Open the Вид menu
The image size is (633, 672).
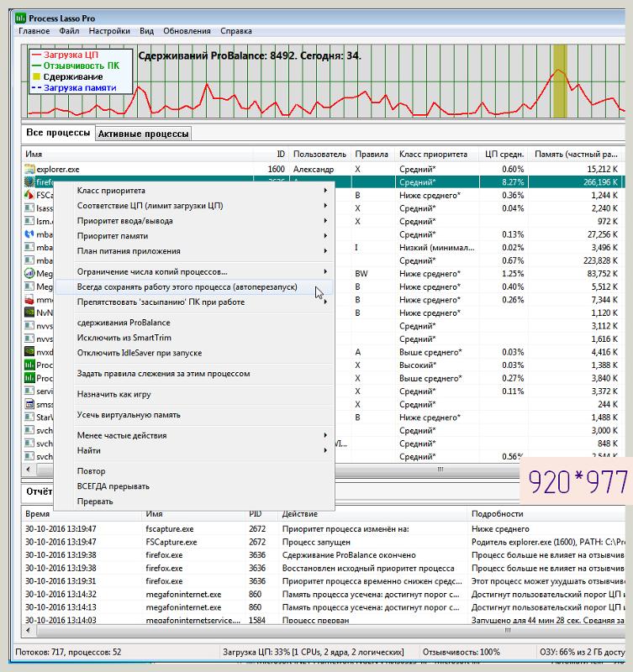(x=146, y=31)
